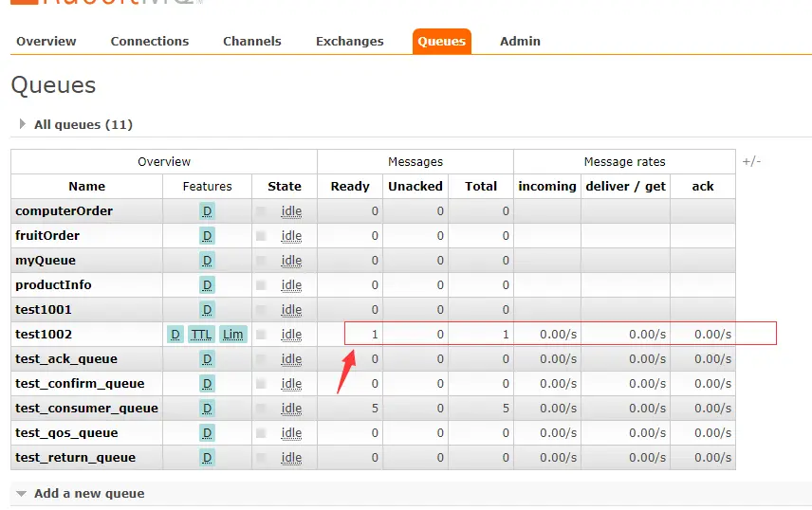Open the Exchanges tab
Screen dimensions: 812x510
point(349,42)
